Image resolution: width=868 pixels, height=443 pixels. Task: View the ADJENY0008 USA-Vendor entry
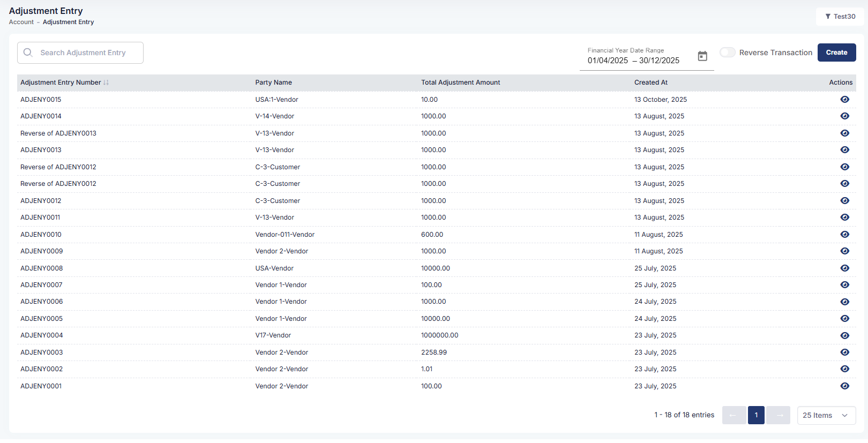(x=844, y=268)
